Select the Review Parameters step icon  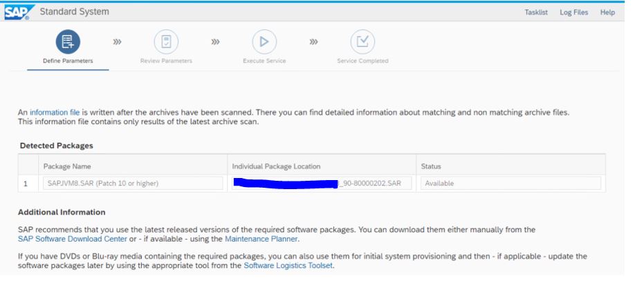click(166, 42)
